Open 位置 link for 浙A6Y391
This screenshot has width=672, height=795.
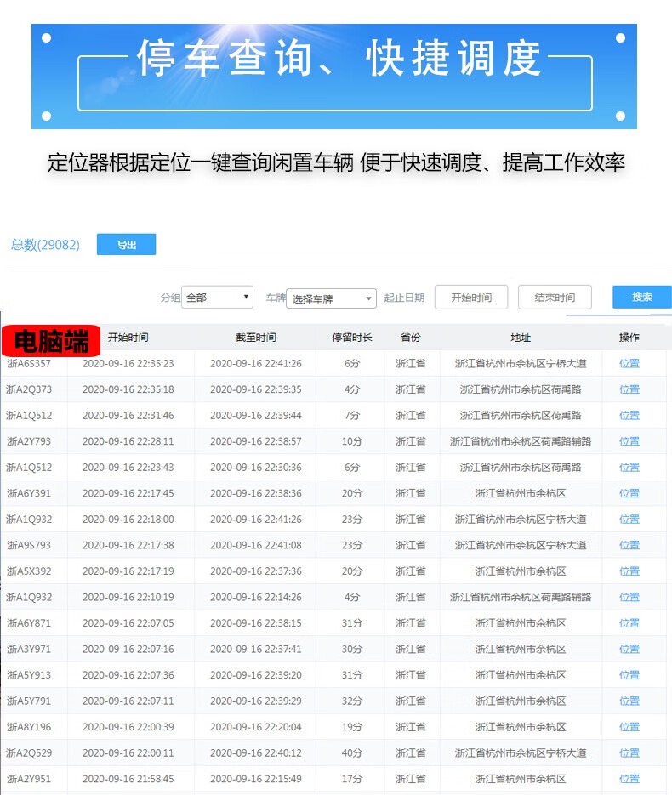(x=629, y=493)
